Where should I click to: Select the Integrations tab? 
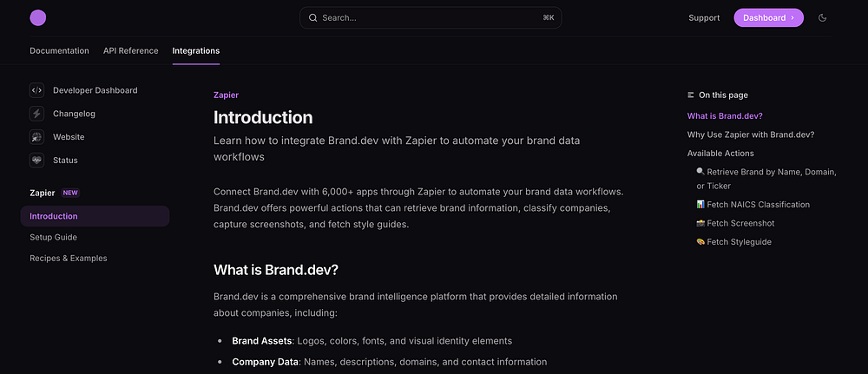(195, 50)
